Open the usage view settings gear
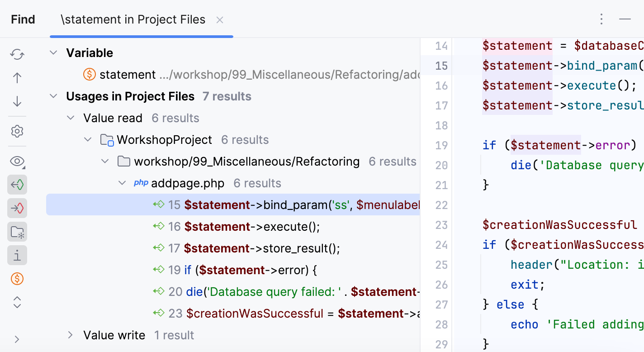The height and width of the screenshot is (352, 644). pyautogui.click(x=17, y=132)
